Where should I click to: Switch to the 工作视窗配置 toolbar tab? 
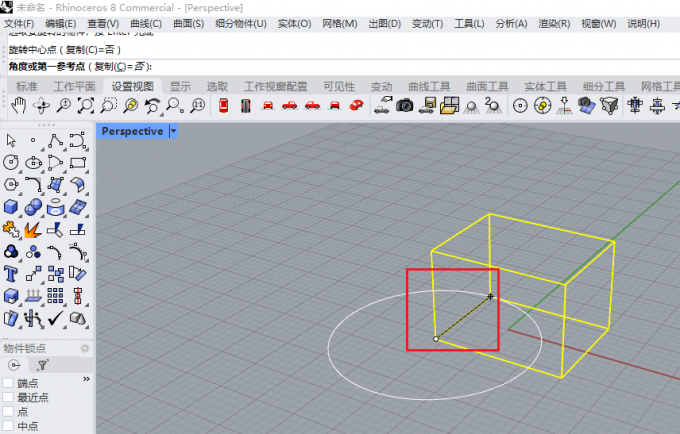pyautogui.click(x=276, y=86)
